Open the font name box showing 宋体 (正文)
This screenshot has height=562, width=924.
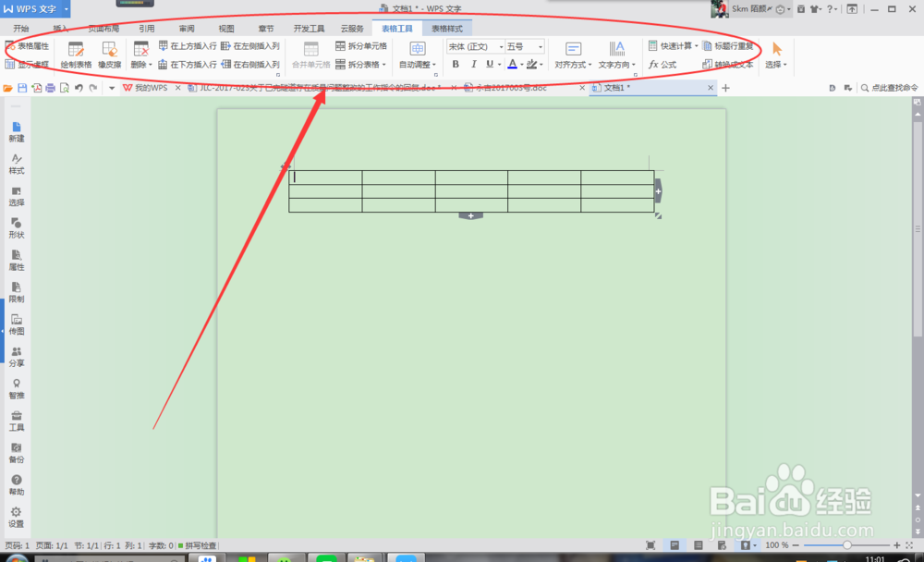click(475, 46)
